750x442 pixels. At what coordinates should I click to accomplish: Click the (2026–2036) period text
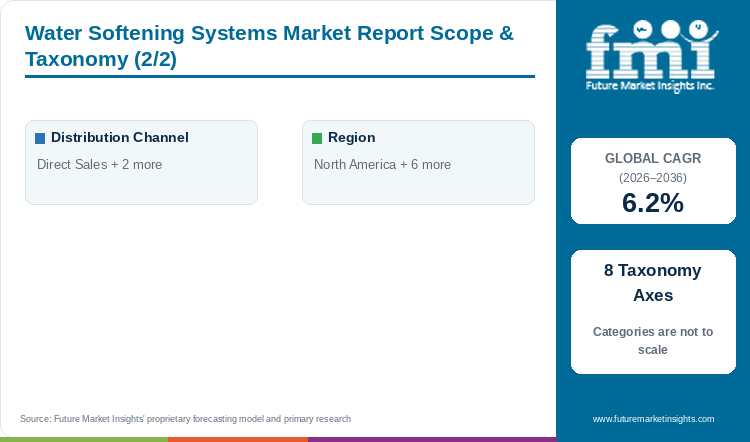tap(653, 178)
